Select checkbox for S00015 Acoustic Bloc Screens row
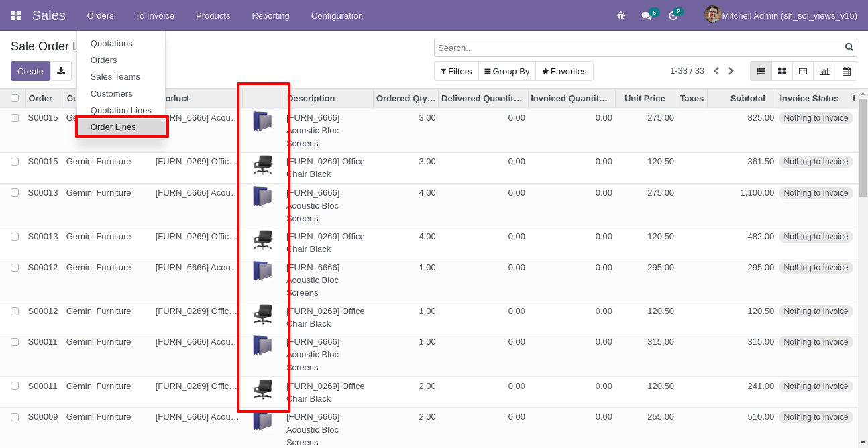Screen dimensions: 868x448 pos(15,118)
